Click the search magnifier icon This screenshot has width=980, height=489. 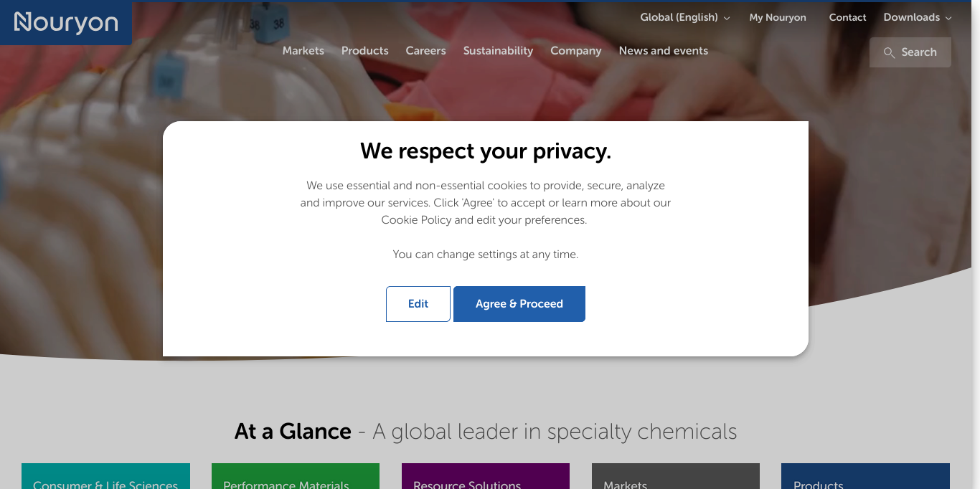pos(889,52)
